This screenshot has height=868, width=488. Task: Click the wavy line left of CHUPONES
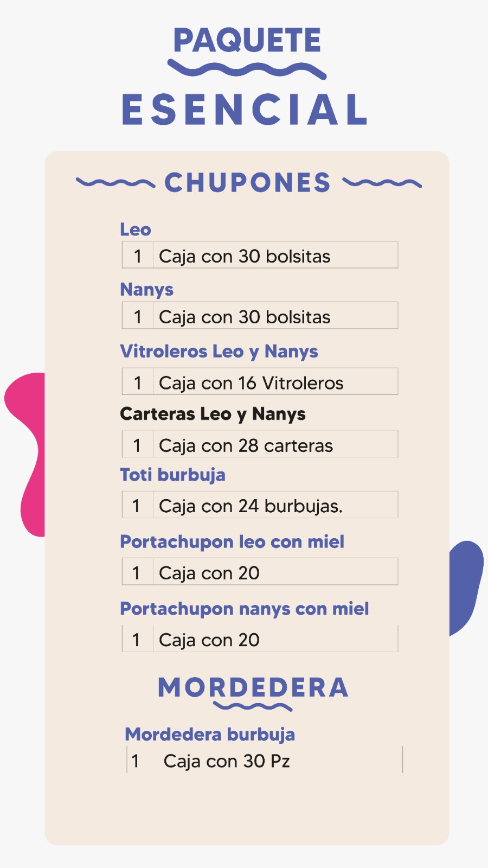tap(115, 183)
